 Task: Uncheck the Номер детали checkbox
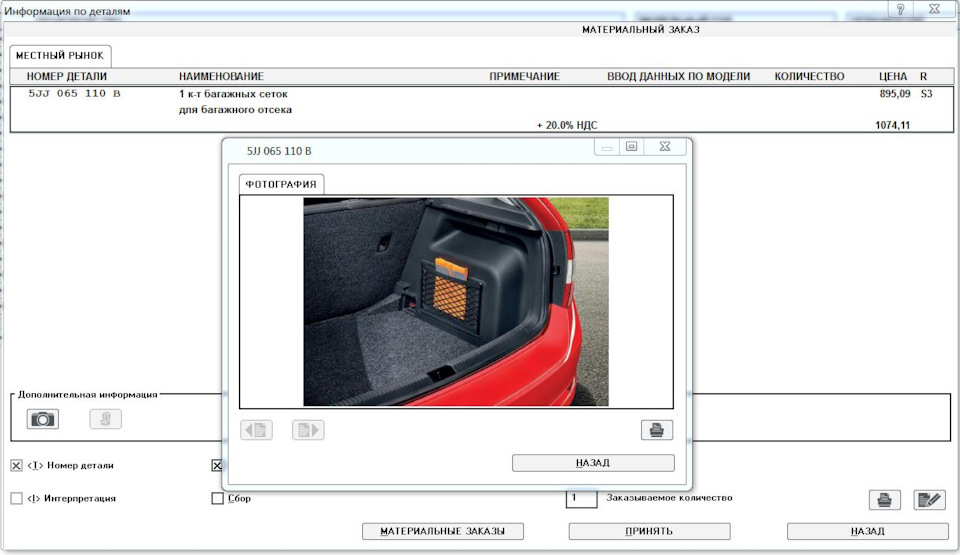click(x=16, y=466)
